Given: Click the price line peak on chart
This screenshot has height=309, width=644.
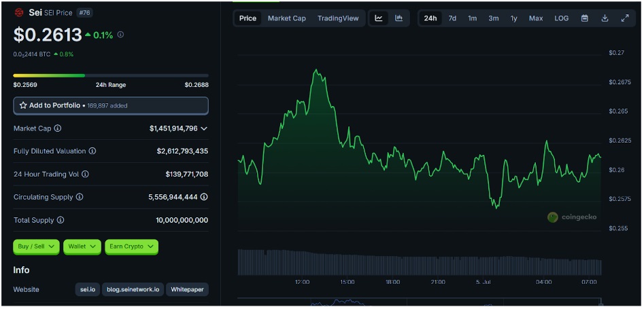Looking at the screenshot, I should pos(316,71).
